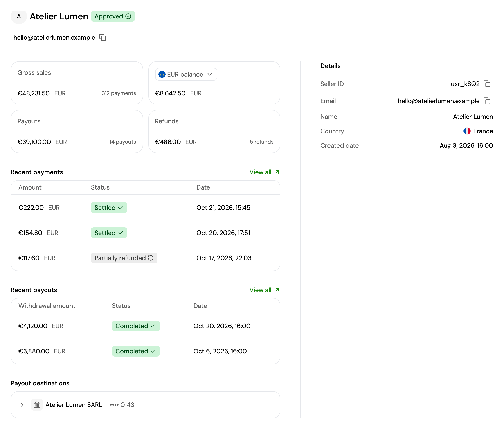Click the Partially refunded status badge
The width and height of the screenshot is (504, 429).
coord(124,258)
